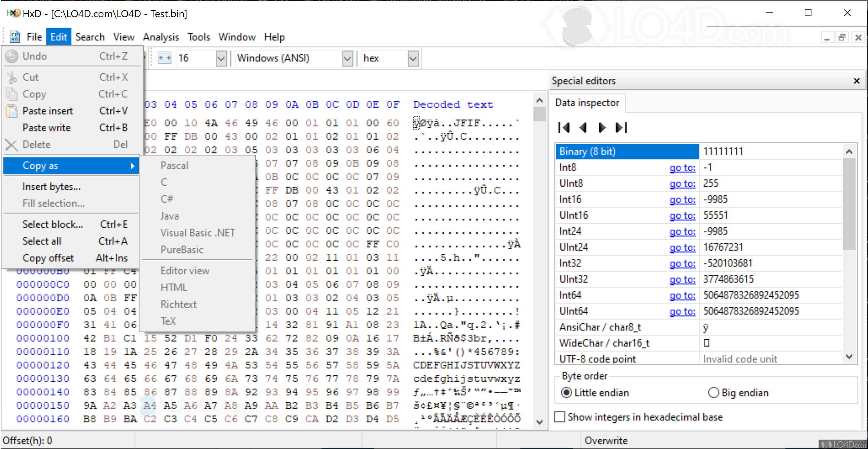This screenshot has width=868, height=449.
Task: Open the Windows (ANSI) encoding dropdown
Action: point(347,59)
